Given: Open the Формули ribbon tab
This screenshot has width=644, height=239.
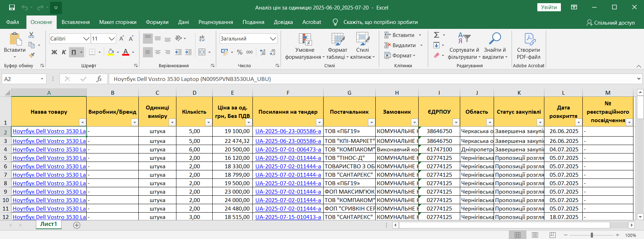Looking at the screenshot, I should coord(157,22).
